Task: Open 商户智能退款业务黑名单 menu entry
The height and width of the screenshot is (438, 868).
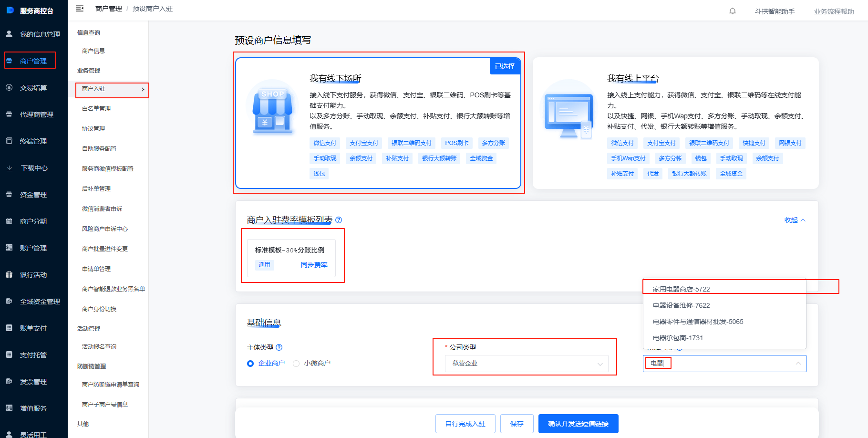Action: tap(114, 289)
